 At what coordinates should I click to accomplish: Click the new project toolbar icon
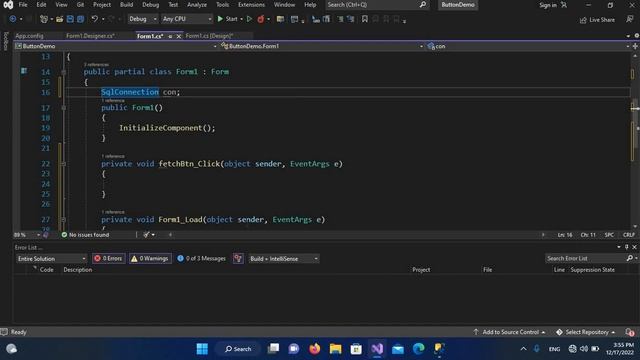coord(44,19)
